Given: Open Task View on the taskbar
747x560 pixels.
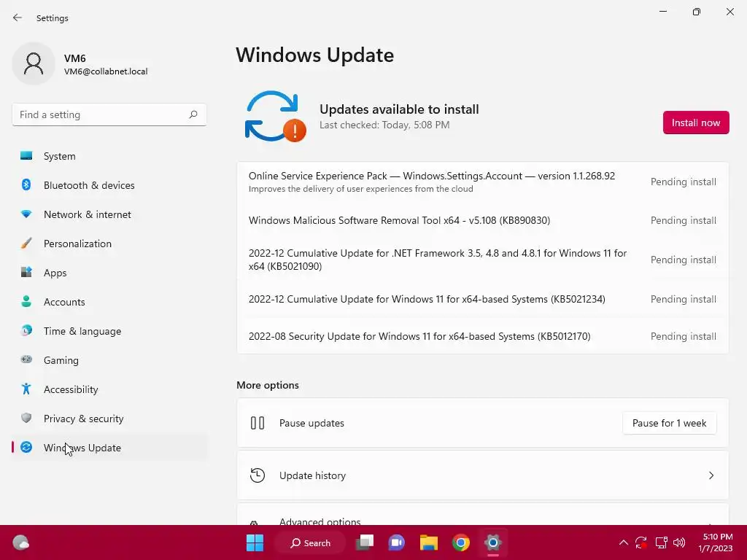Looking at the screenshot, I should tap(365, 542).
